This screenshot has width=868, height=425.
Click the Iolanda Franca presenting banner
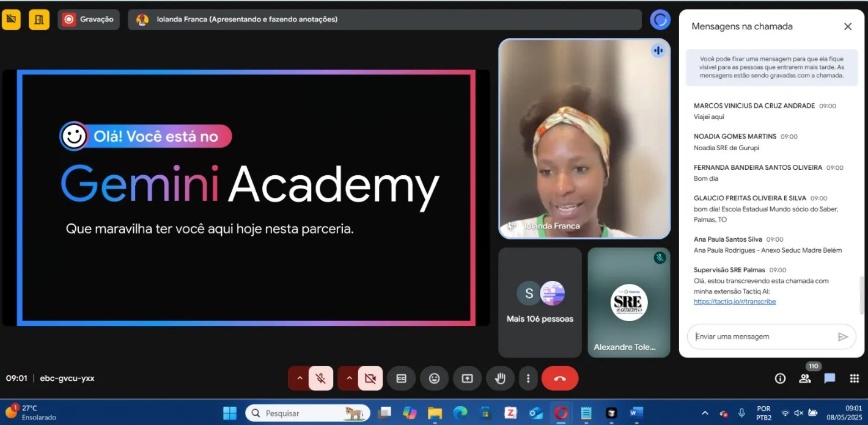pyautogui.click(x=384, y=20)
